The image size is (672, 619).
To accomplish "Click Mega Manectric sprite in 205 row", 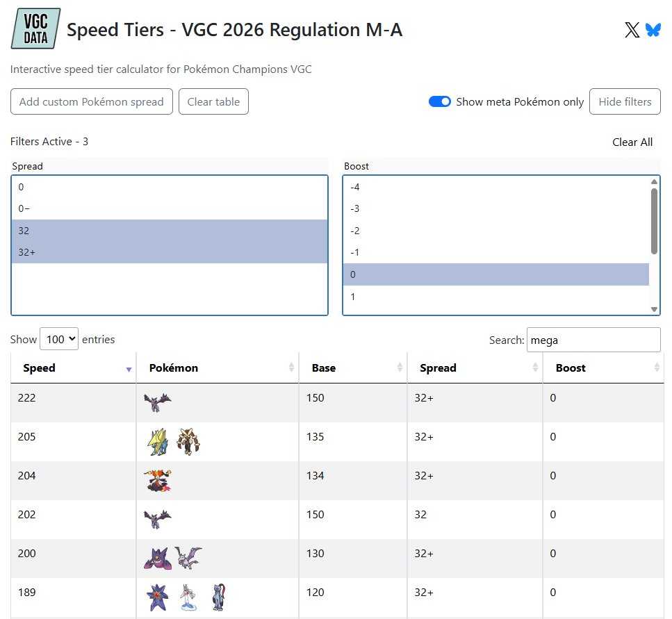I will 158,442.
